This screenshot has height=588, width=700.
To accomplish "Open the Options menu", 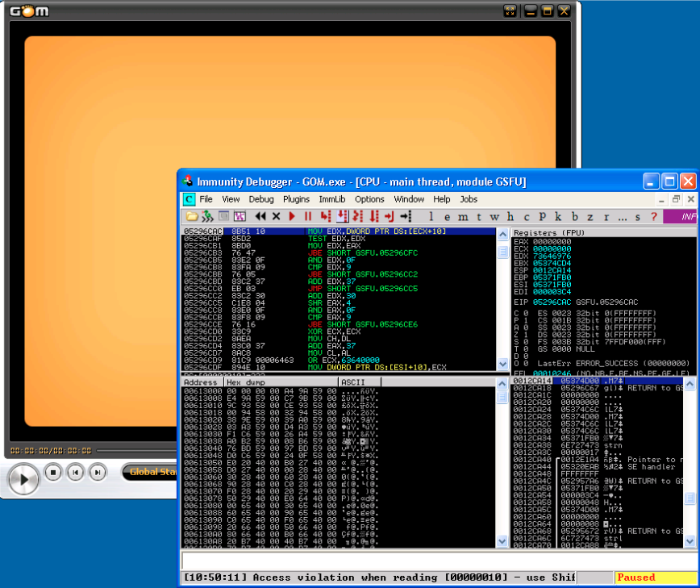I will click(x=369, y=199).
